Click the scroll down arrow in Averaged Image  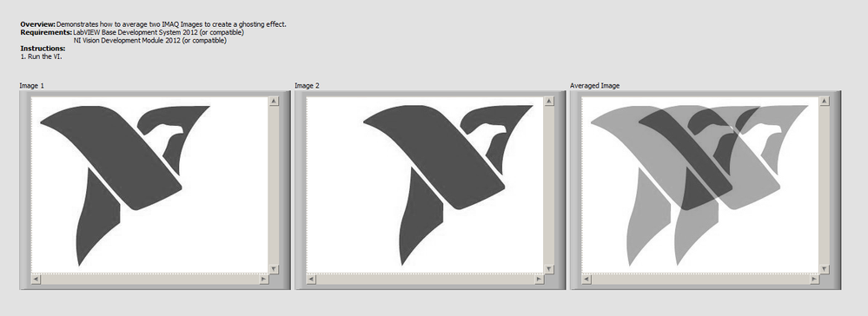pyautogui.click(x=824, y=269)
